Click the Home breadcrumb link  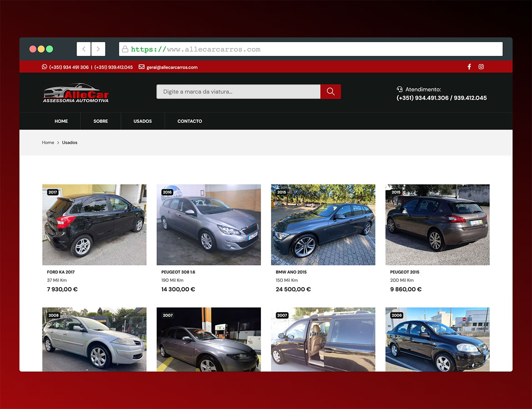(48, 142)
